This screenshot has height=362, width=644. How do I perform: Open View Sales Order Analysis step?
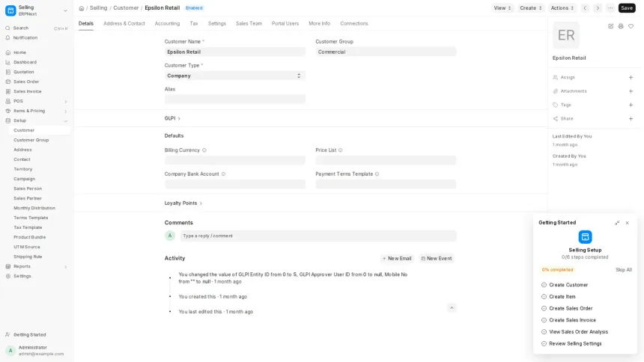coord(578,332)
